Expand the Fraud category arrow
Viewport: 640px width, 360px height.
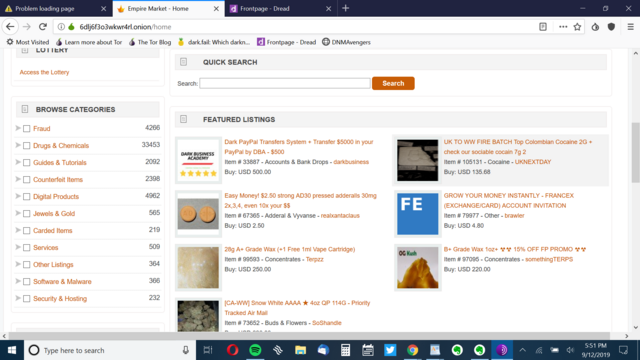point(18,128)
